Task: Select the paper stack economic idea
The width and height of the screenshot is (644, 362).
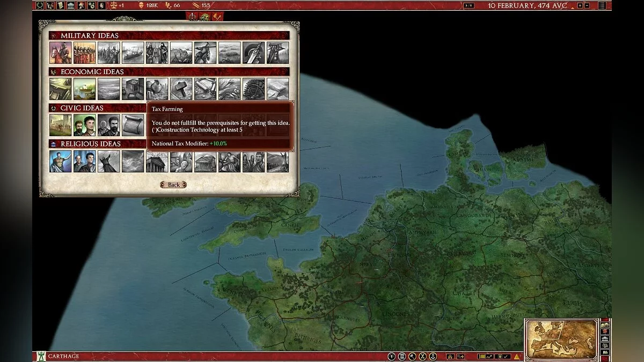Action: (x=277, y=89)
